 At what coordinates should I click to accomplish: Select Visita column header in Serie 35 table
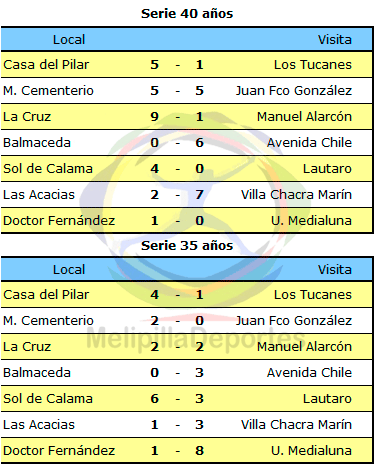(x=335, y=270)
